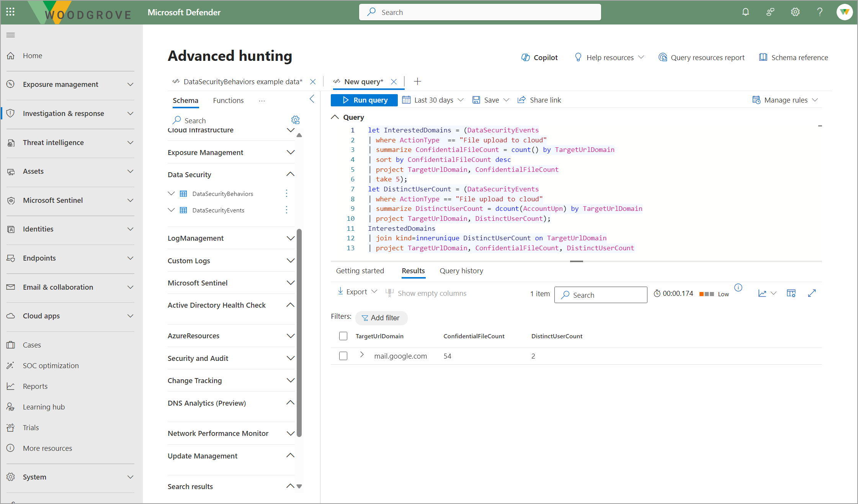Select the checkbox next to mail.google.com row
This screenshot has width=858, height=504.
pyautogui.click(x=343, y=356)
